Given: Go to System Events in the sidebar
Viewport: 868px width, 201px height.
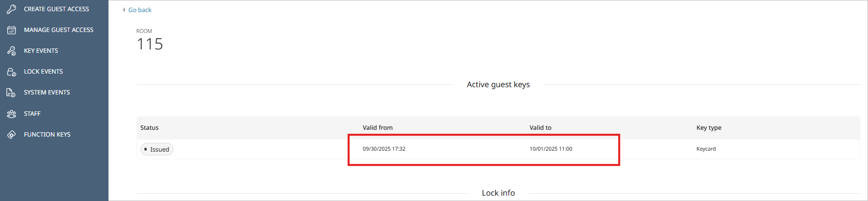Looking at the screenshot, I should [47, 93].
